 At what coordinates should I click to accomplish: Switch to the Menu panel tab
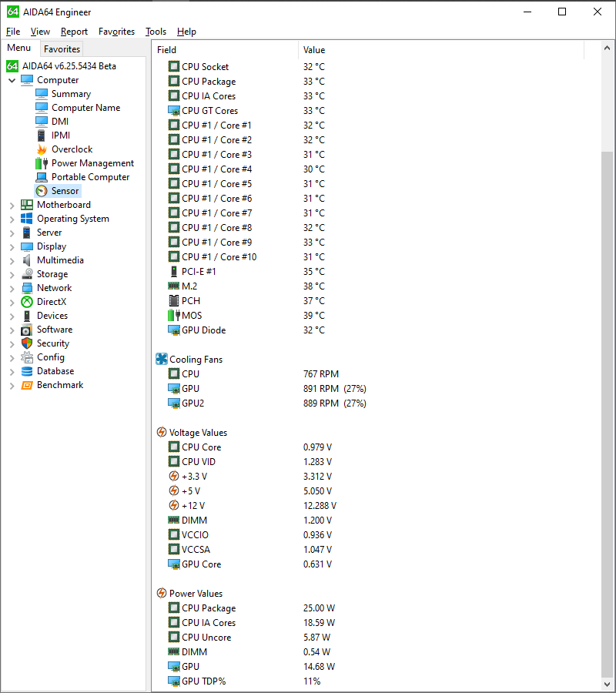[x=19, y=48]
